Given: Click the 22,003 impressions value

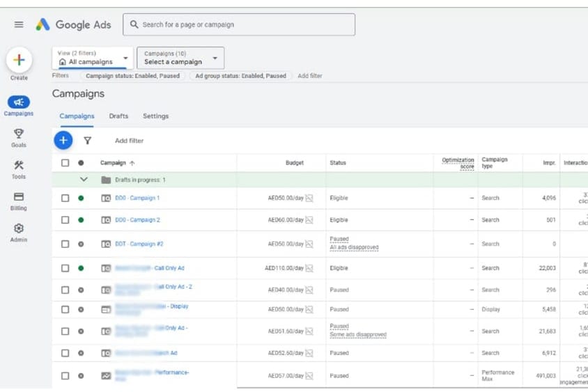Looking at the screenshot, I should (548, 268).
